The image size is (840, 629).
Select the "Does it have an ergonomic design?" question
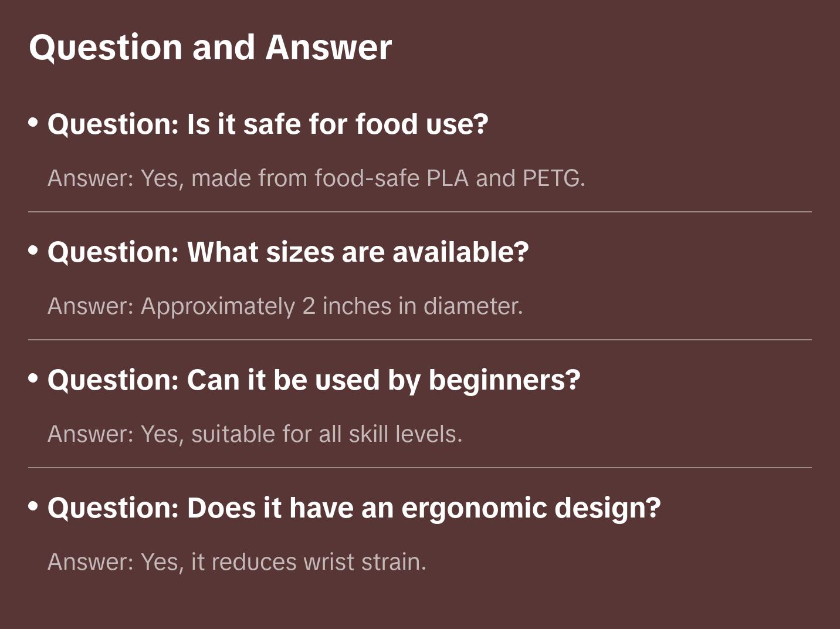(354, 508)
